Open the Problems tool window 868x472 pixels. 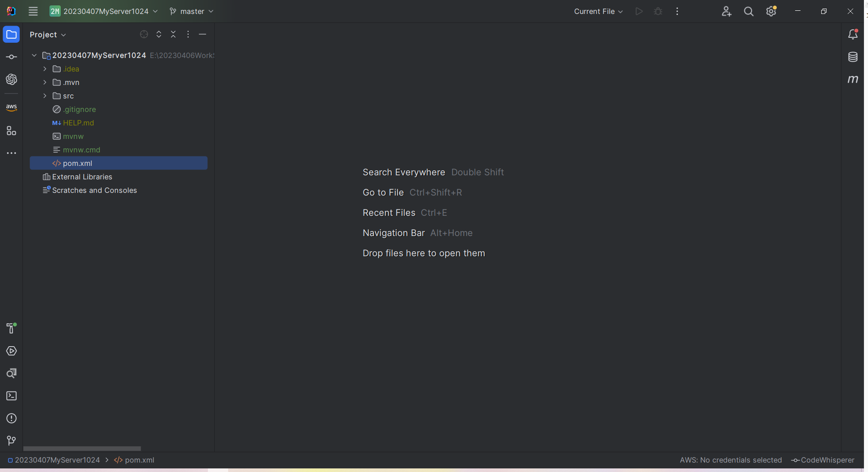(11, 419)
